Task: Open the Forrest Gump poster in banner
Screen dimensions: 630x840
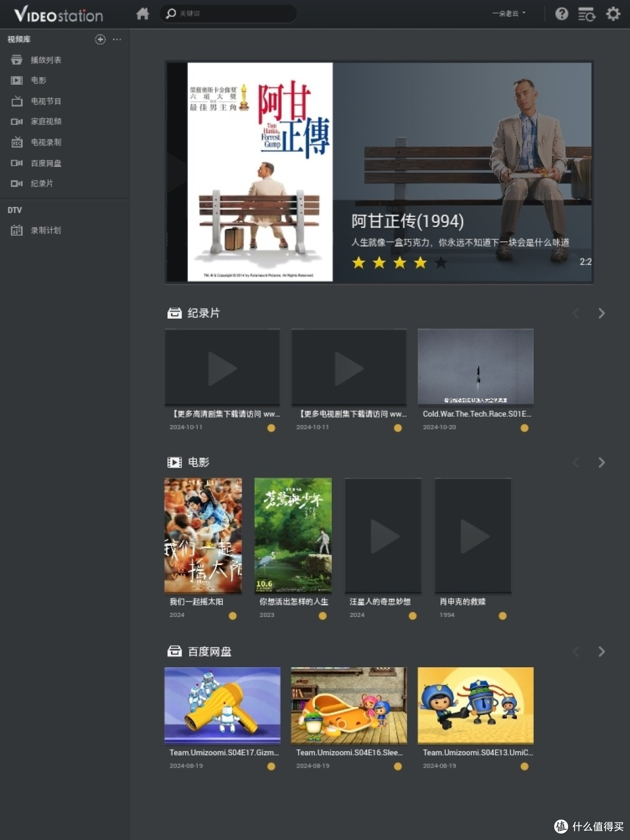Action: [260, 172]
